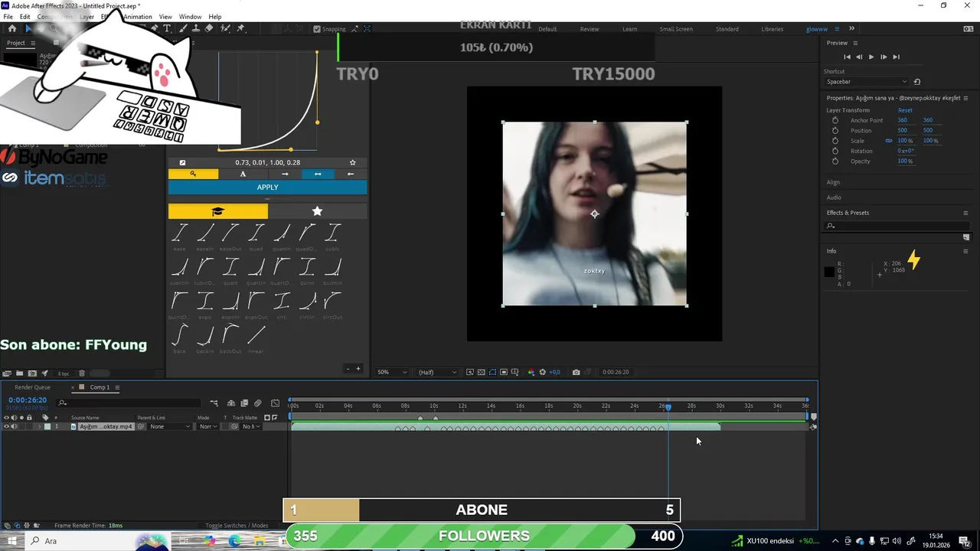The height and width of the screenshot is (551, 980).
Task: Expand layer 1 properties triangle
Action: click(x=39, y=426)
